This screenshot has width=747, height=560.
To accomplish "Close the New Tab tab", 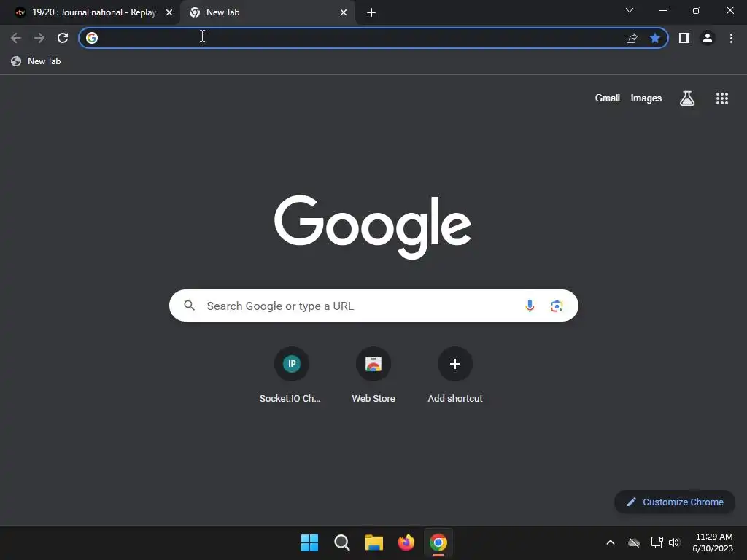I will coord(344,12).
